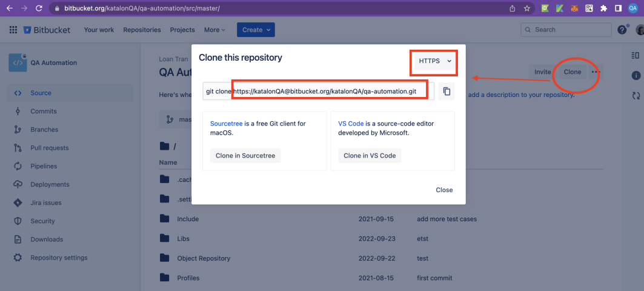Open the help question mark icon
This screenshot has width=644, height=291.
coord(622,30)
